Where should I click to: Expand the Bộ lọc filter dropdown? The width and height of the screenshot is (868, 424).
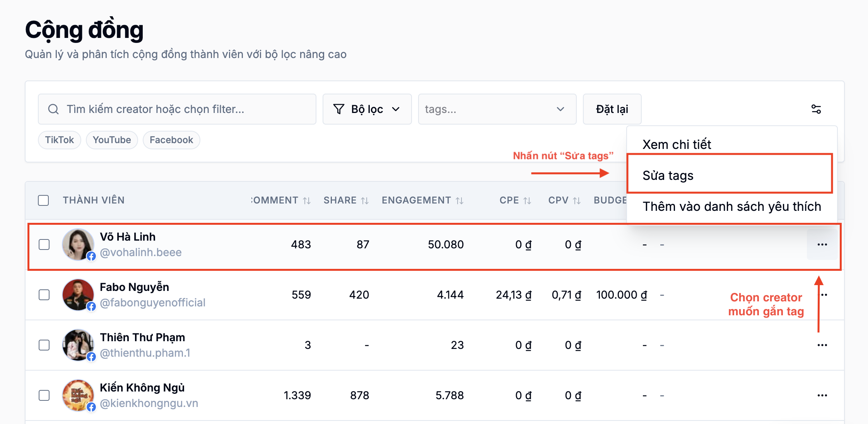(367, 109)
